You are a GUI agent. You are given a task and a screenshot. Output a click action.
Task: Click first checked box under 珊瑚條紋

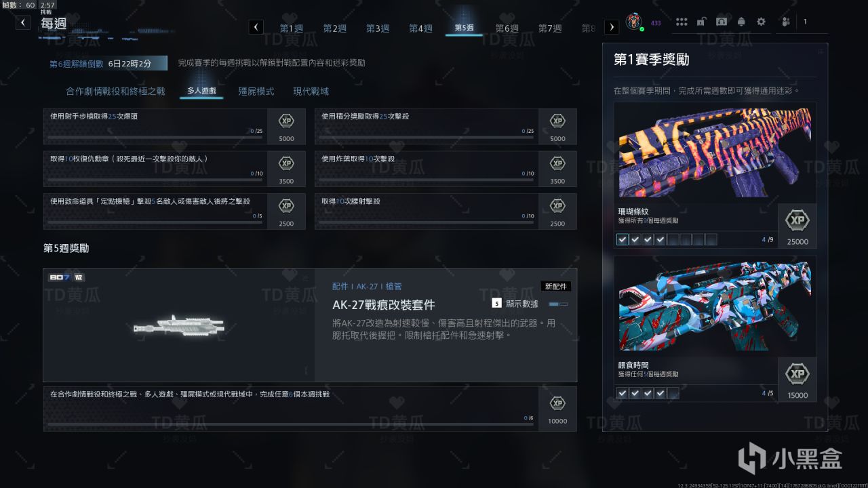coord(623,239)
